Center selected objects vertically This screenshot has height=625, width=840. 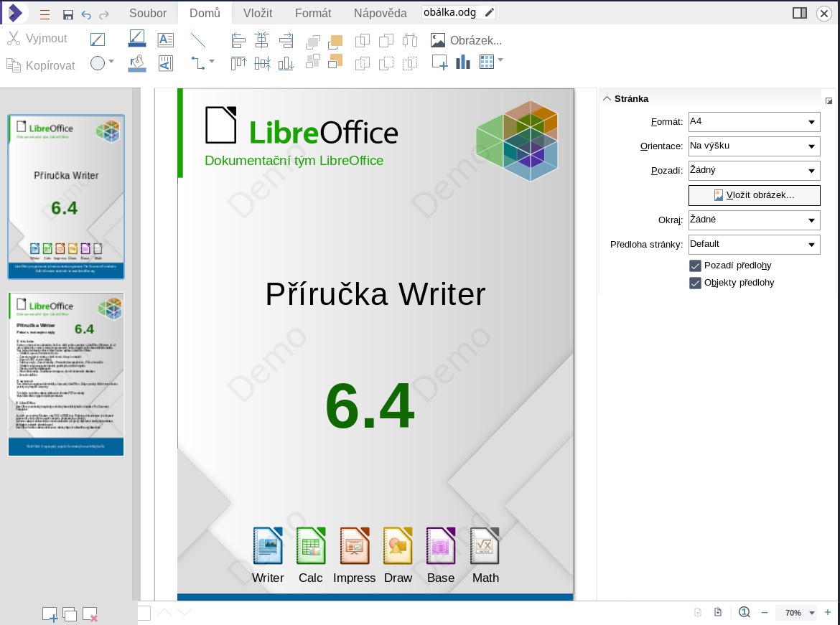[x=262, y=63]
